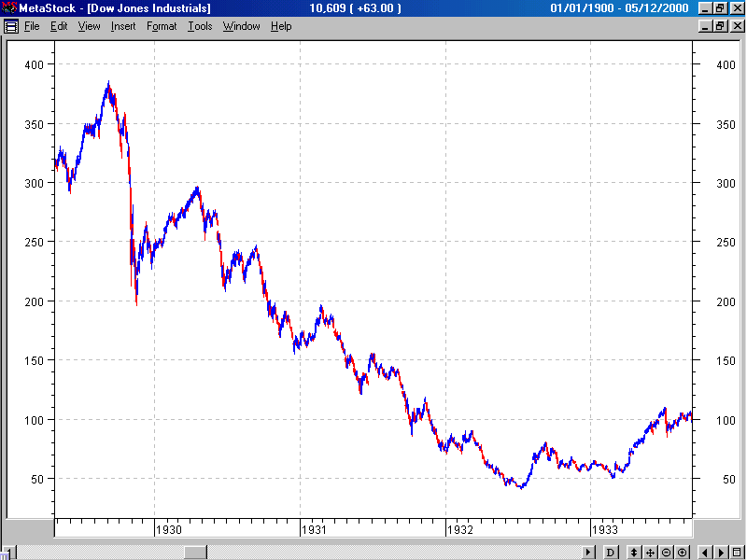
Task: Click the document control icon beside File
Action: (10, 26)
